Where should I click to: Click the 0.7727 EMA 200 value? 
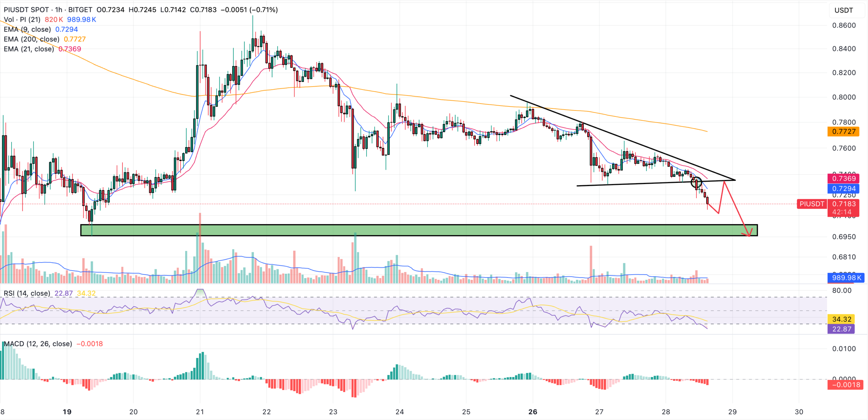(x=75, y=39)
